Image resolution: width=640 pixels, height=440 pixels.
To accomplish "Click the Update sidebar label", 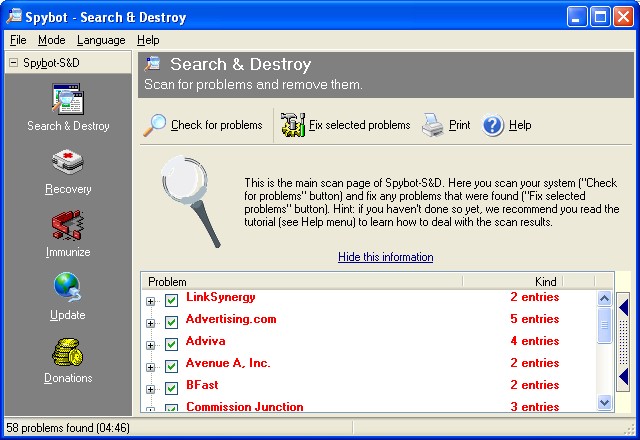I will [68, 315].
